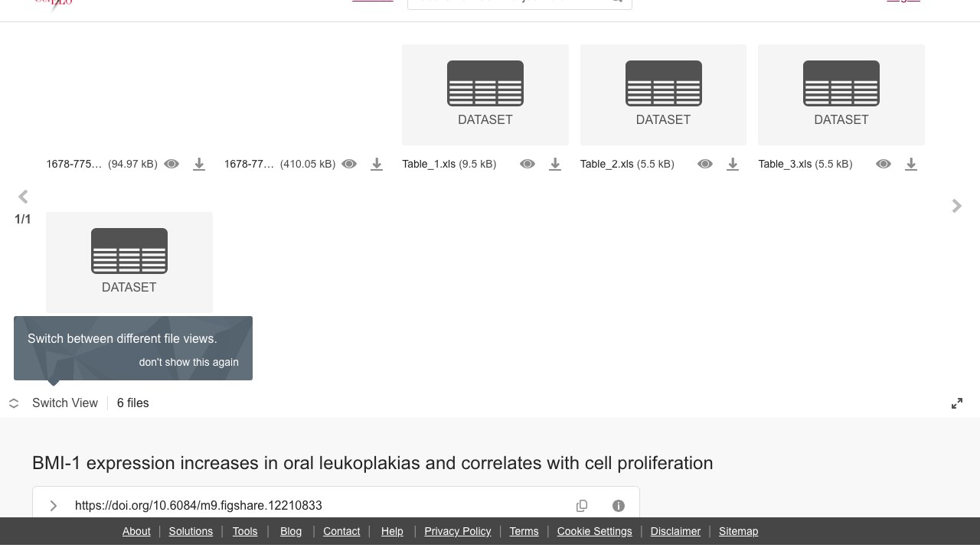This screenshot has width=980, height=551.
Task: Download Table_1.xls
Action: click(555, 164)
